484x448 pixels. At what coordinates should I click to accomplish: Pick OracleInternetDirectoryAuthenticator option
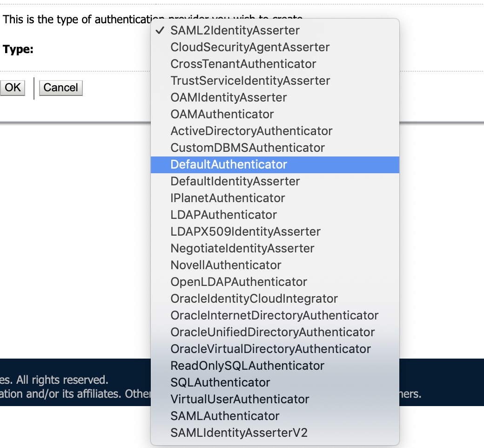pyautogui.click(x=275, y=315)
